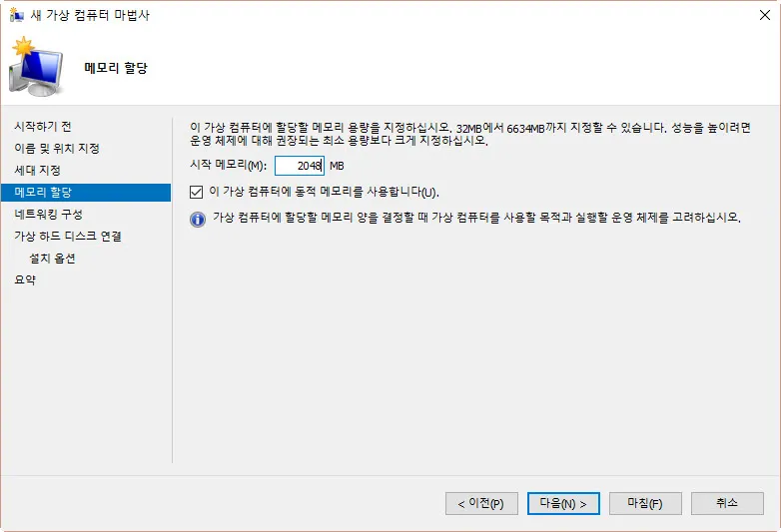Click the information note about memory amount
The width and height of the screenshot is (781, 532).
click(476, 218)
